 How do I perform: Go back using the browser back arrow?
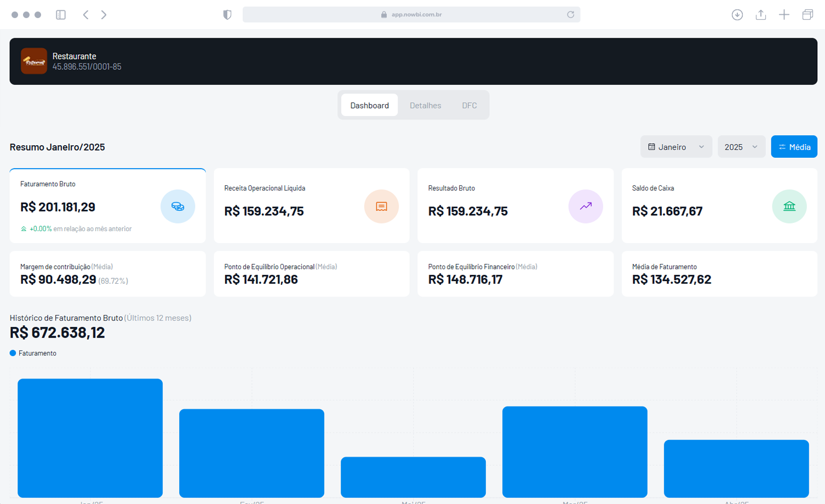coord(86,15)
